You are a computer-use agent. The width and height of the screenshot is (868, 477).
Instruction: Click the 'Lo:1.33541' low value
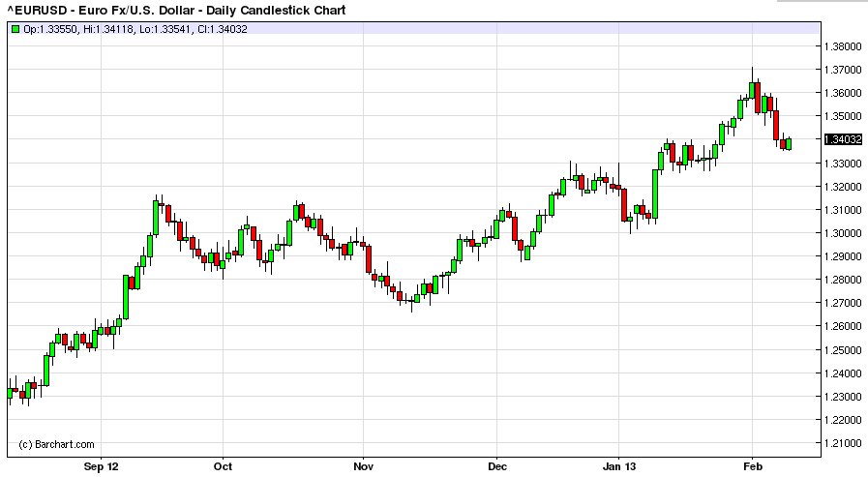(x=165, y=29)
